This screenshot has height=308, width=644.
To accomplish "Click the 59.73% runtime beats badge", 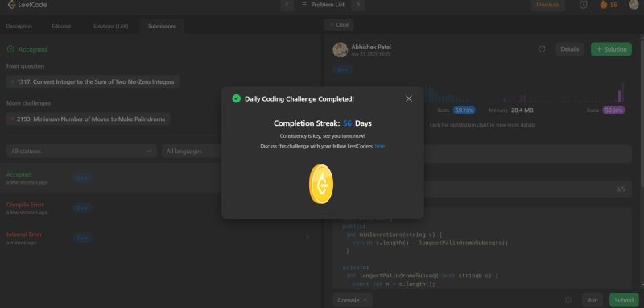I will 464,110.
